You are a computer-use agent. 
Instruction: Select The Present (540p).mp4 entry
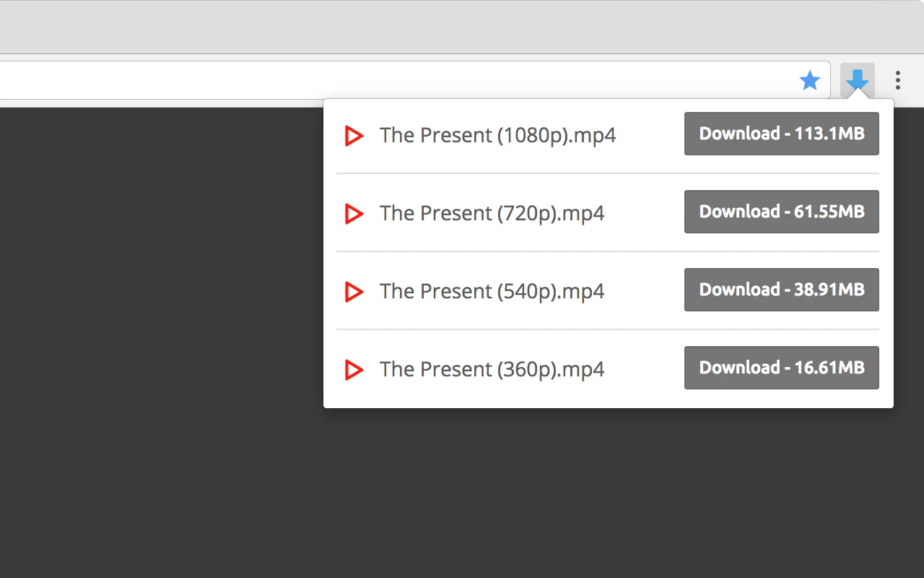click(492, 291)
